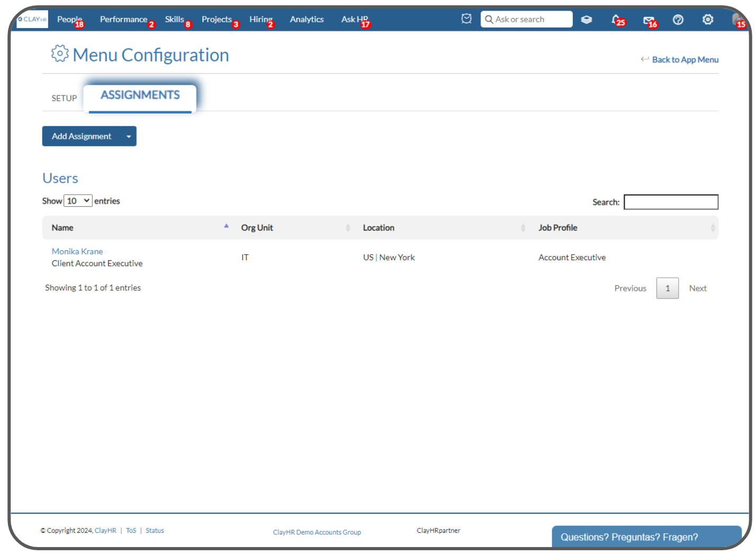Open settings via the gear icon
Viewport: 756px width, 555px height.
point(708,19)
